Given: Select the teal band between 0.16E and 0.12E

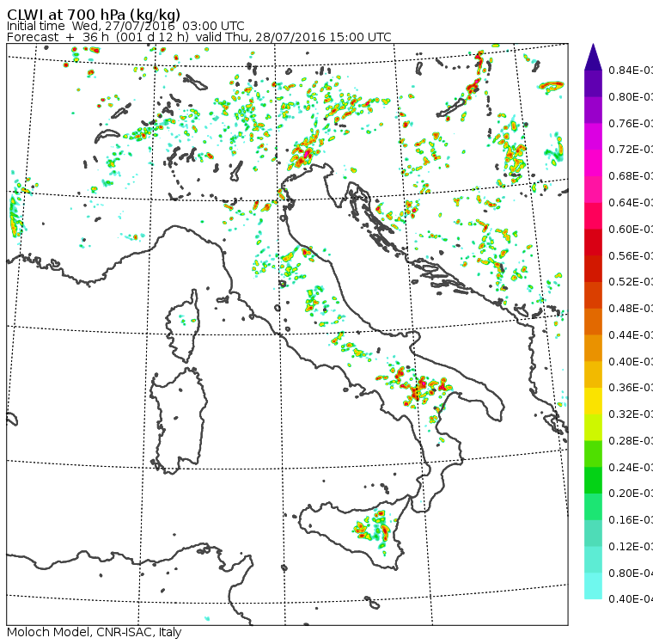Looking at the screenshot, I should point(593,534).
